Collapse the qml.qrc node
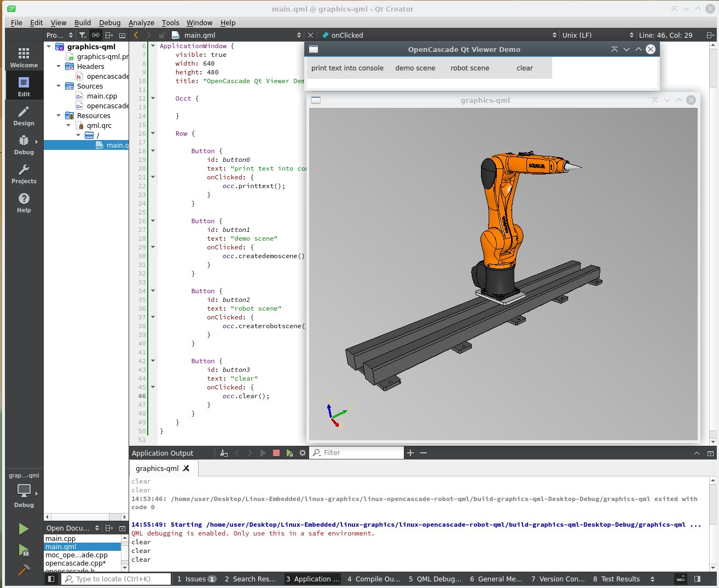This screenshot has width=719, height=588. pos(68,125)
